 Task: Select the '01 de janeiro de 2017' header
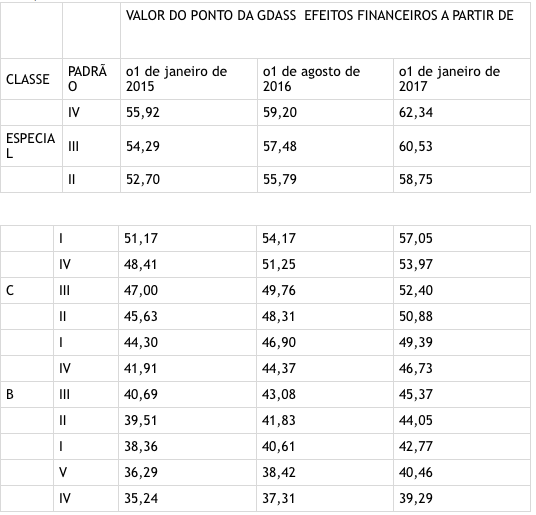point(462,79)
